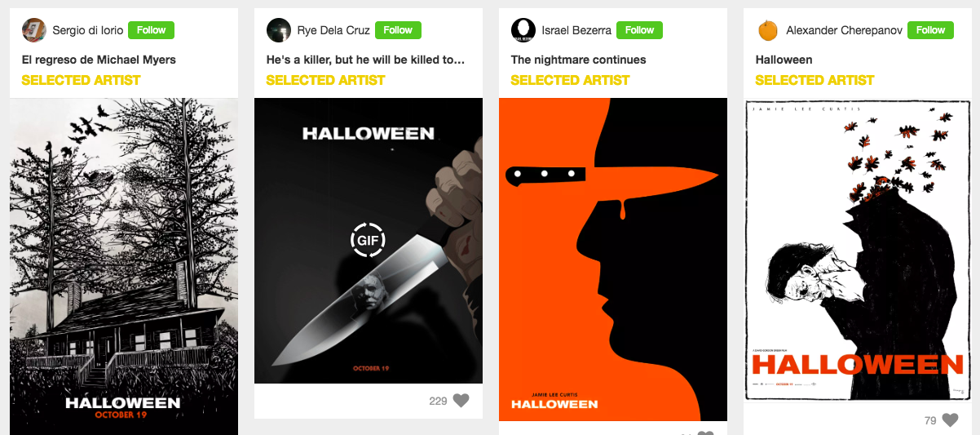Image resolution: width=980 pixels, height=435 pixels.
Task: Play the GIF on knife poster
Action: pyautogui.click(x=368, y=240)
